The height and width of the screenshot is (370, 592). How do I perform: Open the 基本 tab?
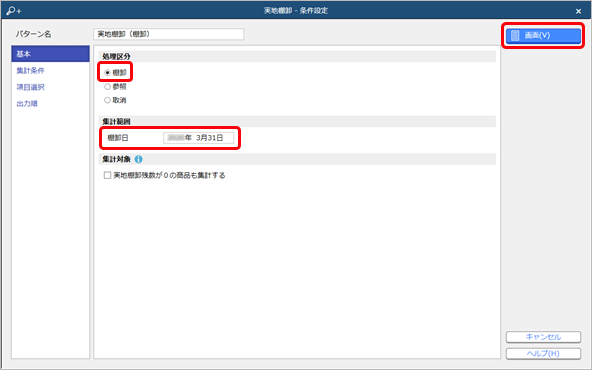point(50,54)
